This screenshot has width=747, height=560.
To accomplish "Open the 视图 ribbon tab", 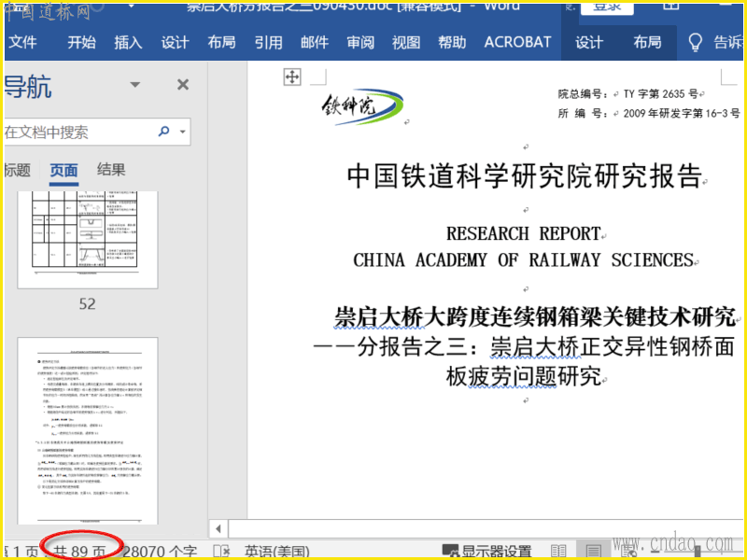I will (406, 42).
